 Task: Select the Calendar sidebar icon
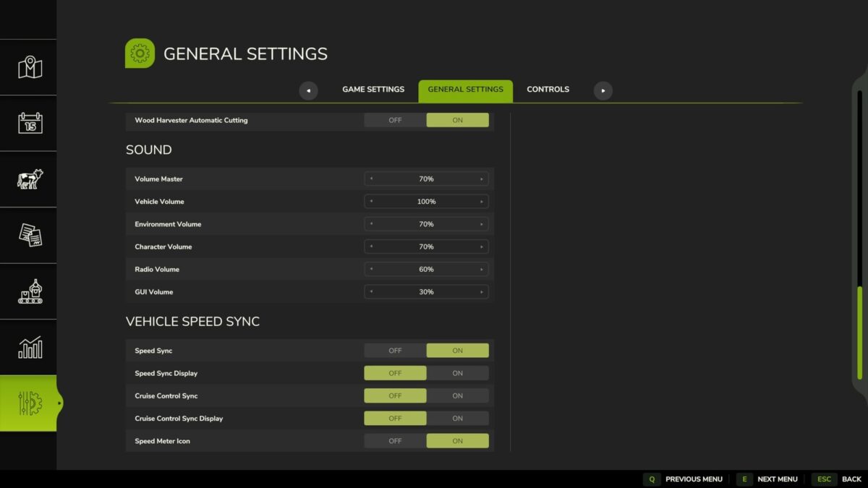pos(28,123)
